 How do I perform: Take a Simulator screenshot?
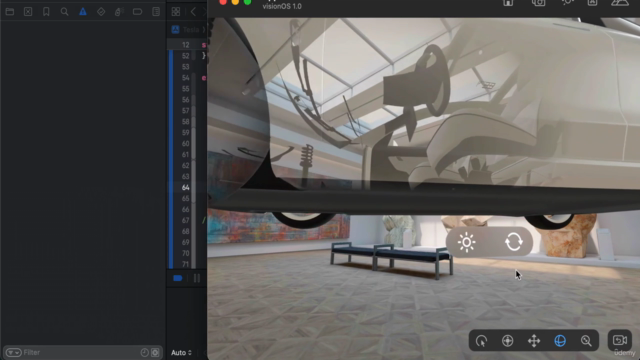coord(538,2)
